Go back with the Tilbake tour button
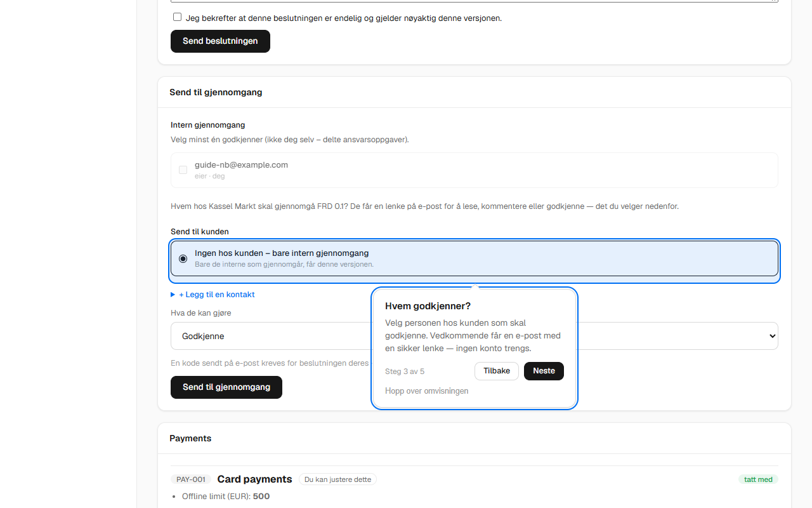Screen dimensions: 812x508 coord(497,371)
